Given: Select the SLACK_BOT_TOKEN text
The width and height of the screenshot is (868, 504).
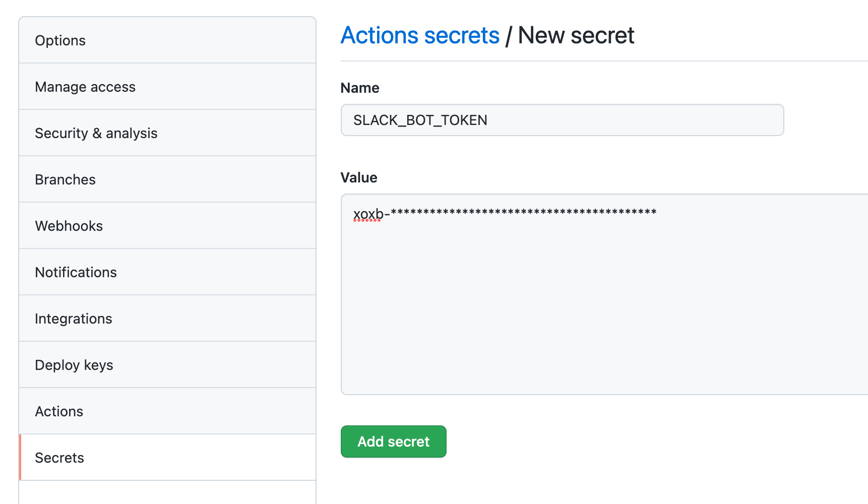Looking at the screenshot, I should [x=420, y=120].
